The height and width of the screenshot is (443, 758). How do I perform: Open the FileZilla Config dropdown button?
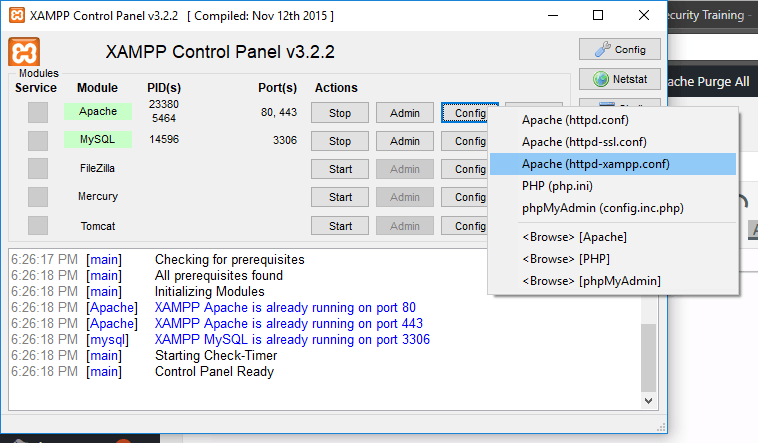[469, 169]
